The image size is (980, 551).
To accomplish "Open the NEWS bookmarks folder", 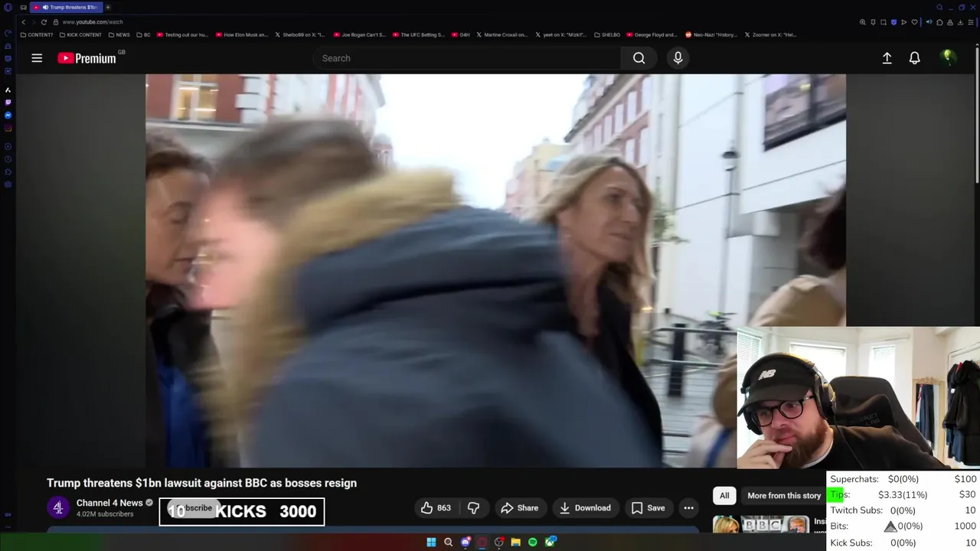I will pyautogui.click(x=119, y=34).
